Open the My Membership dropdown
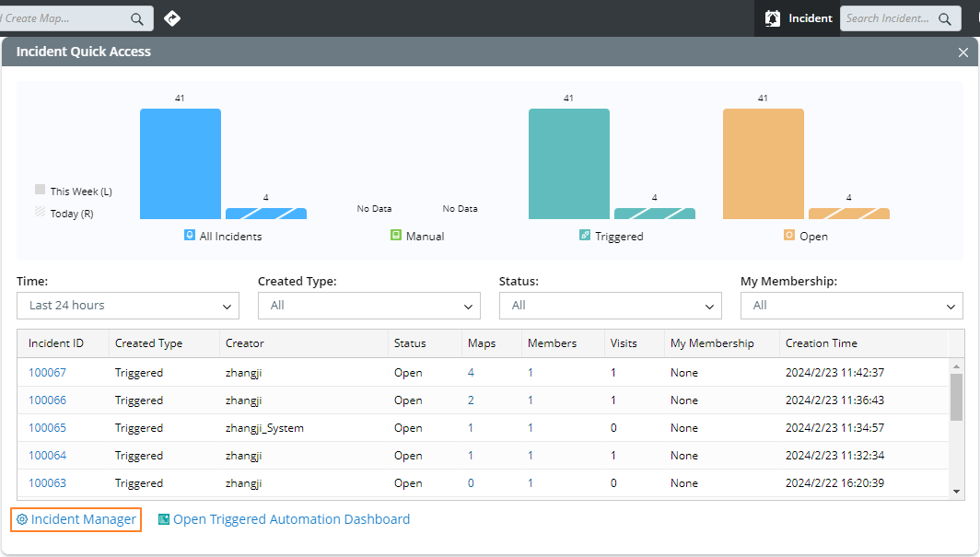980x557 pixels. (x=851, y=306)
